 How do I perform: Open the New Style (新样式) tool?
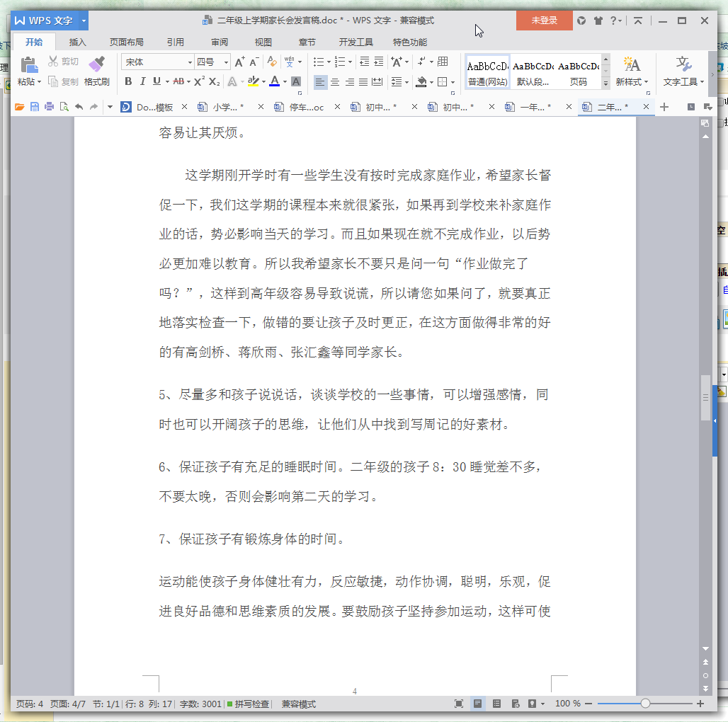632,71
